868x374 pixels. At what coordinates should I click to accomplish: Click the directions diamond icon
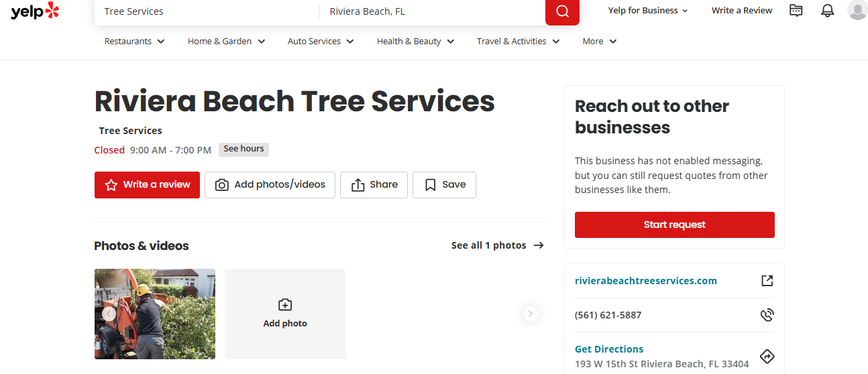(x=767, y=356)
